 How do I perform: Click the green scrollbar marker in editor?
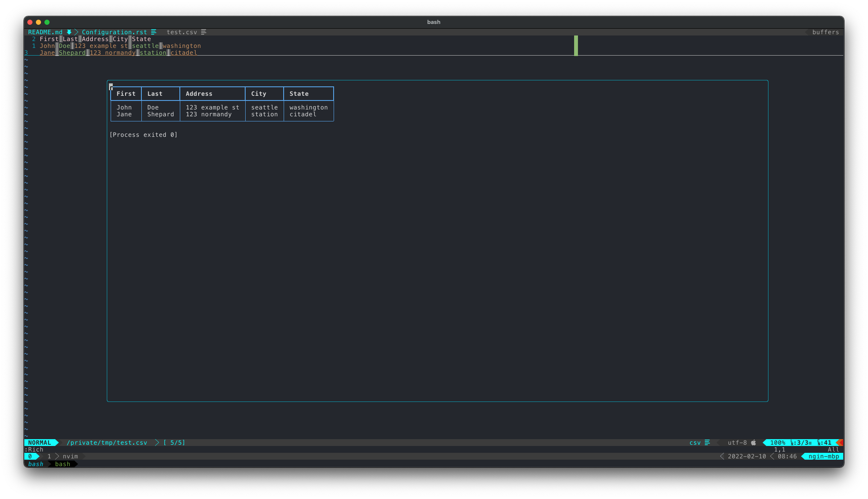576,46
